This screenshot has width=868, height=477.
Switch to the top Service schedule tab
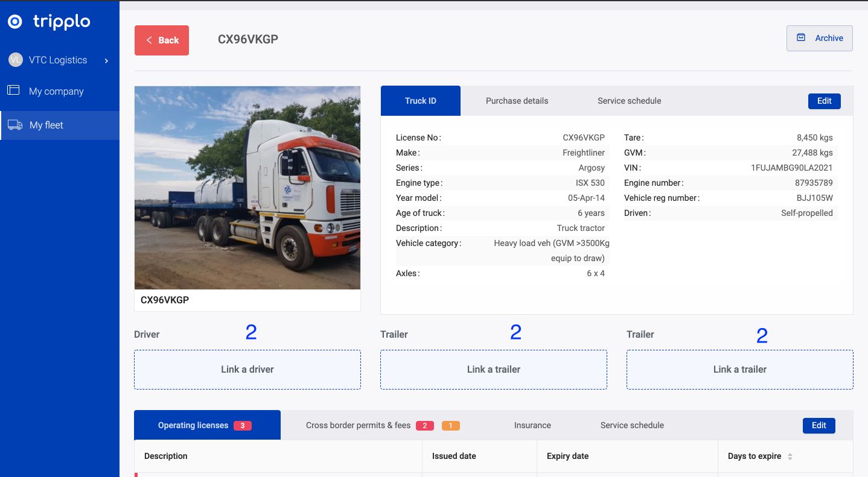[x=629, y=101]
